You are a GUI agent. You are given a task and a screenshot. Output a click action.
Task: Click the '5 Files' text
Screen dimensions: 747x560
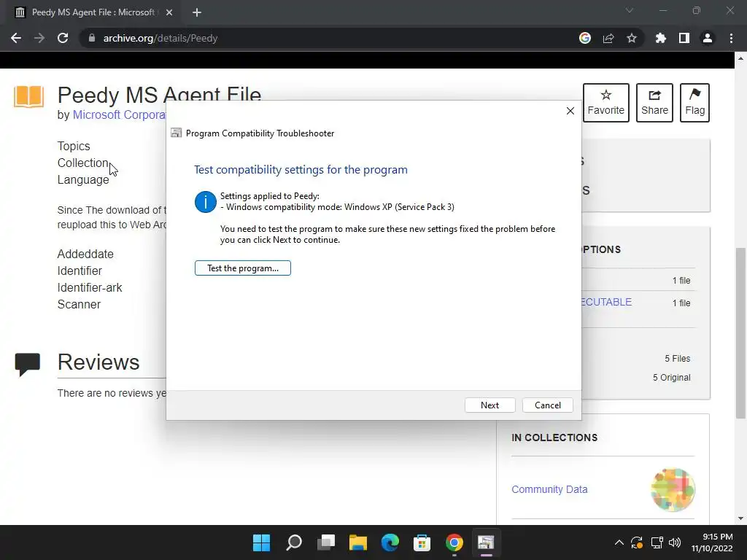pyautogui.click(x=678, y=359)
